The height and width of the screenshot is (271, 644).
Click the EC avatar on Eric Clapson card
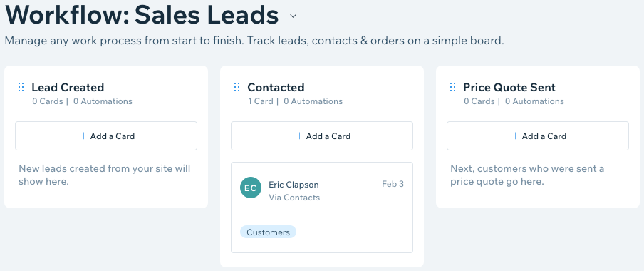[251, 188]
